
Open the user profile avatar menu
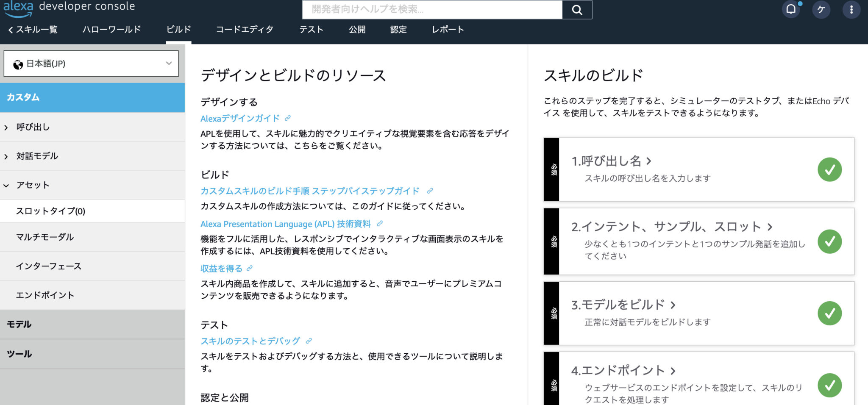[821, 9]
